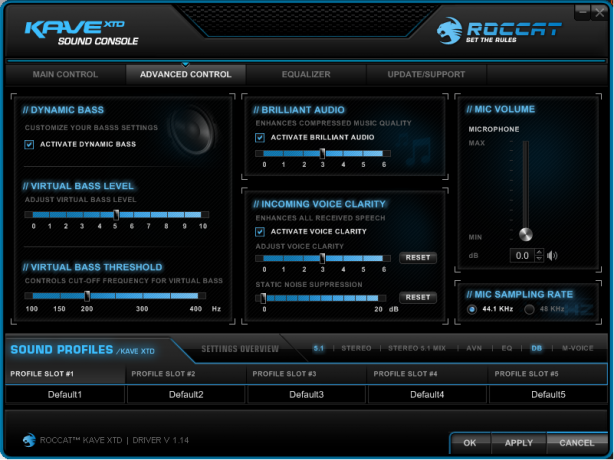This screenshot has width=614, height=460.
Task: Click the Default5 profile name field
Action: point(548,394)
